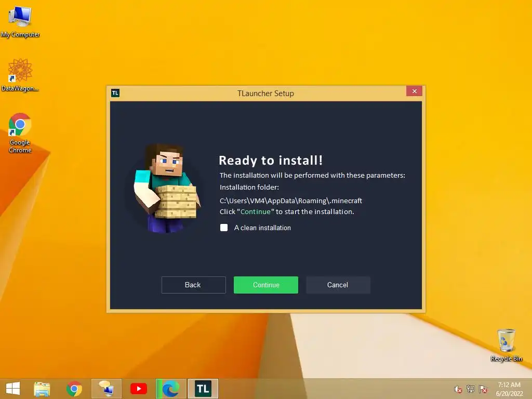Open YouTube from the taskbar
This screenshot has width=532, height=399.
click(x=138, y=389)
